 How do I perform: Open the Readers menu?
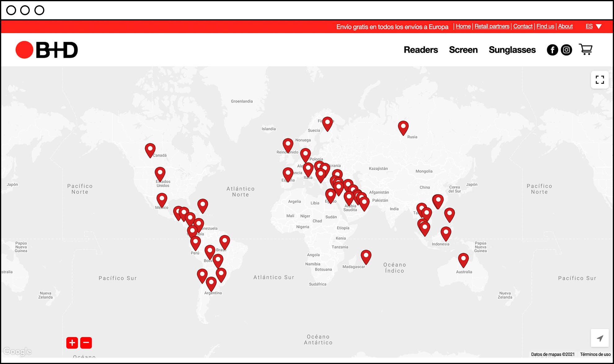tap(421, 50)
